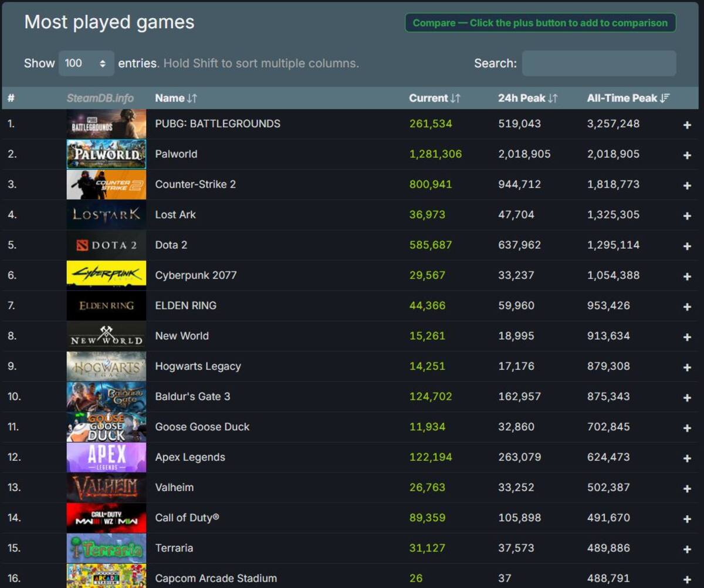Image resolution: width=704 pixels, height=588 pixels.
Task: Open the Valheim banner thumbnail
Action: click(x=106, y=487)
